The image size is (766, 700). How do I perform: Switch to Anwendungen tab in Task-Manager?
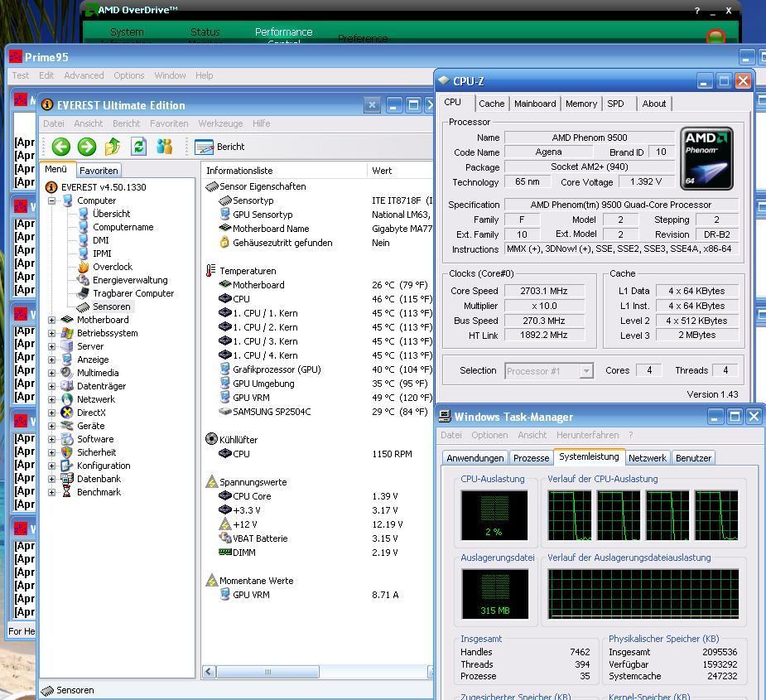475,458
